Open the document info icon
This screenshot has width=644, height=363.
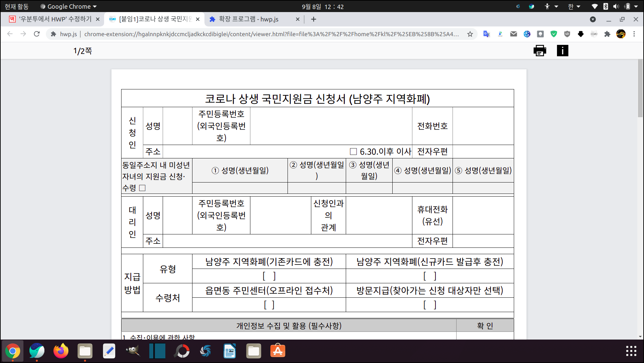point(562,51)
